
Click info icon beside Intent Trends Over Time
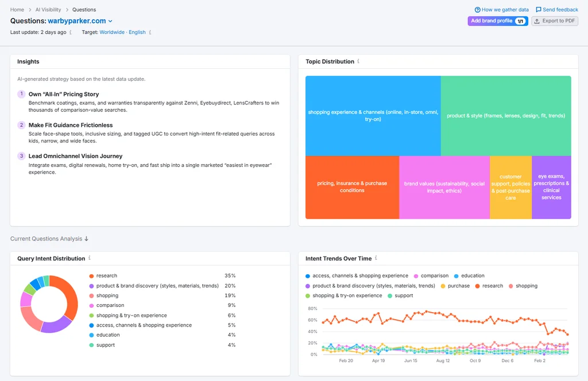(376, 258)
